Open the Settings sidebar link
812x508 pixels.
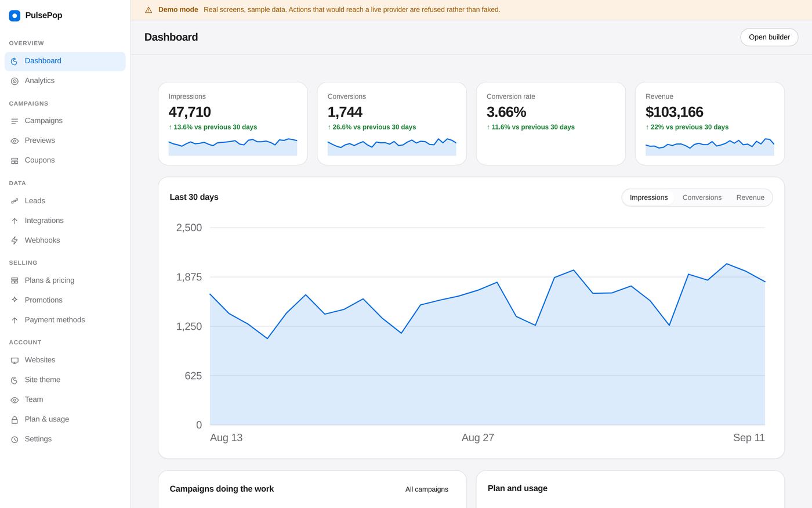coord(65,439)
